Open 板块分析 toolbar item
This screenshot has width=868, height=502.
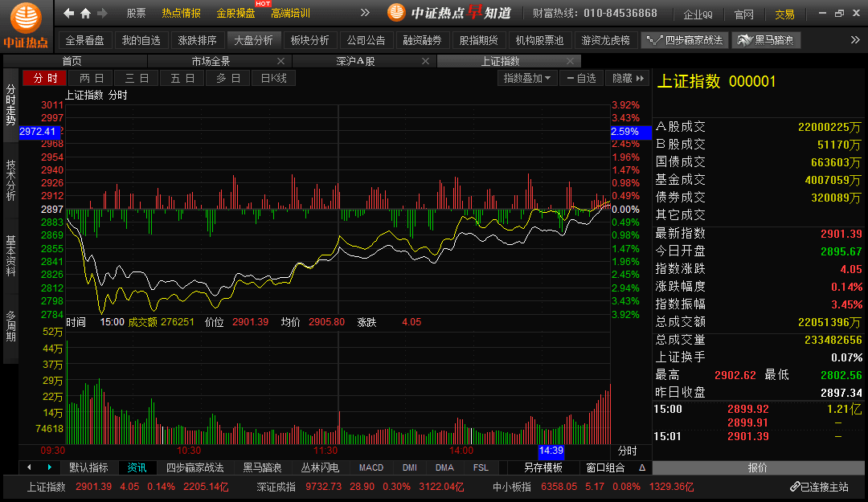[310, 40]
